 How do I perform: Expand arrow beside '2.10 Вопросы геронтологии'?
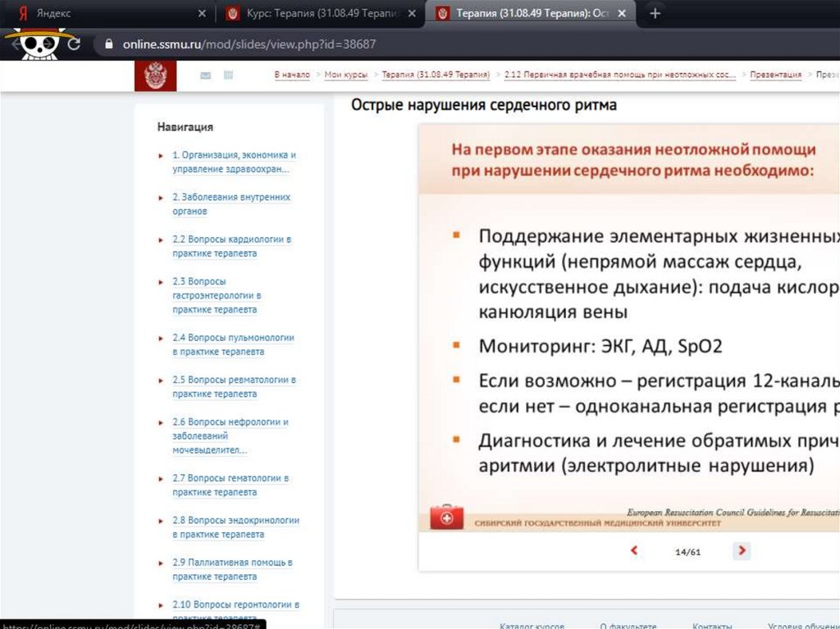161,605
